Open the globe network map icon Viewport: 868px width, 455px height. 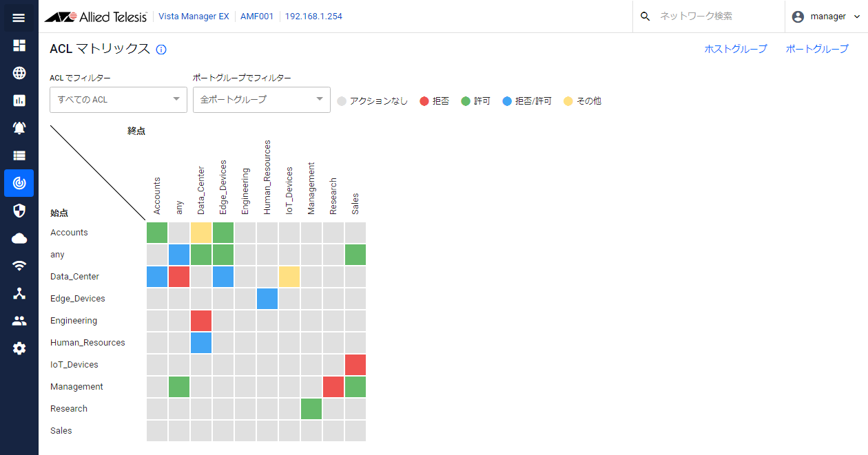(19, 73)
